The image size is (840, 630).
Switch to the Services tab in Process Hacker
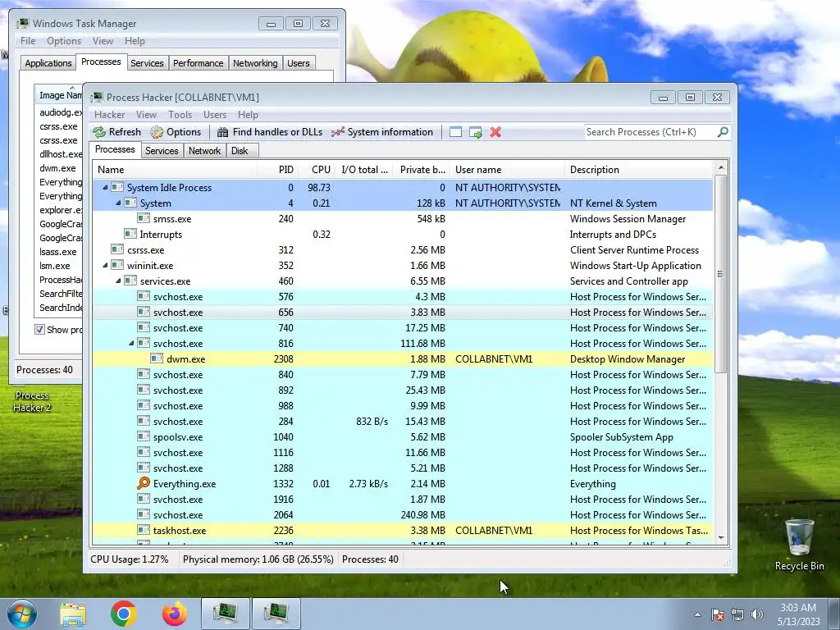pyautogui.click(x=162, y=151)
